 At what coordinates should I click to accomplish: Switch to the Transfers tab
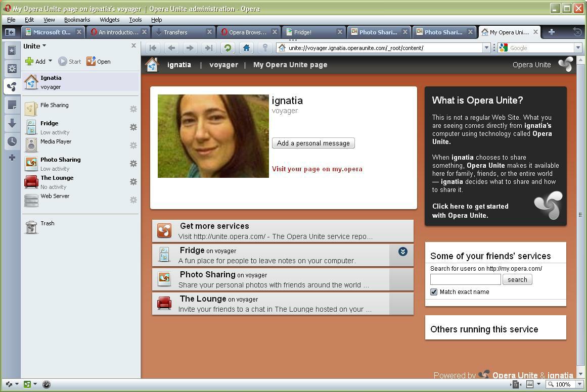[183, 32]
